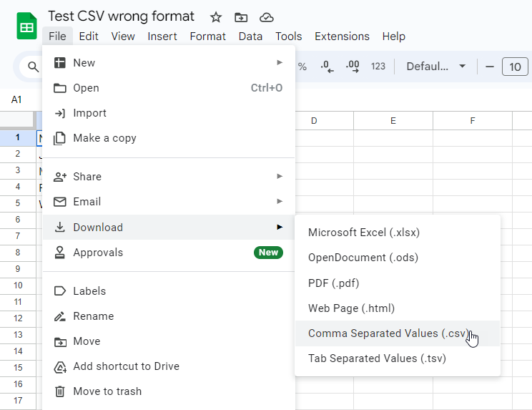Screen dimensions: 532x410
Task: Select column E header
Action: pyautogui.click(x=393, y=121)
